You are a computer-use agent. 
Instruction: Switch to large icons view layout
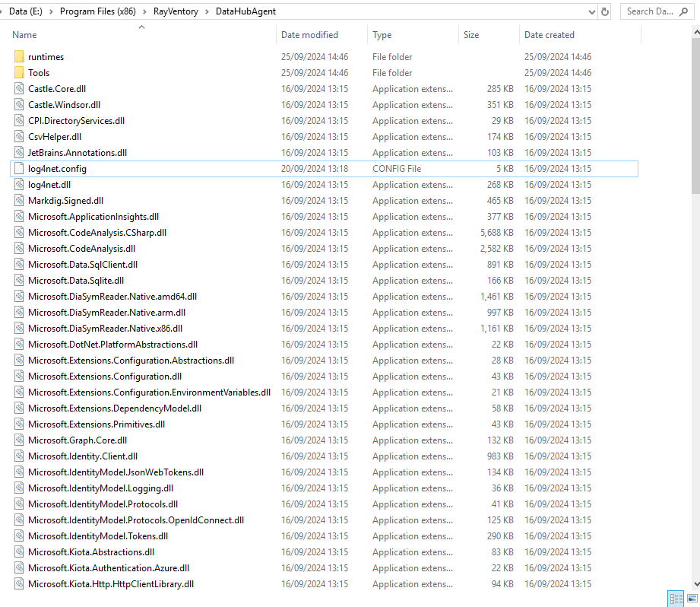(x=692, y=599)
